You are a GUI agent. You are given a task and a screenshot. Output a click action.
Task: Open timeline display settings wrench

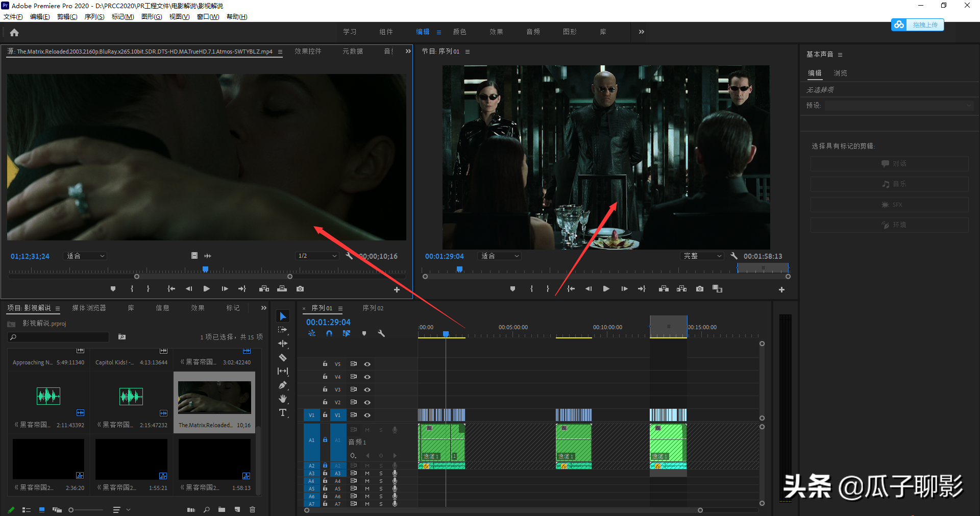(x=381, y=333)
